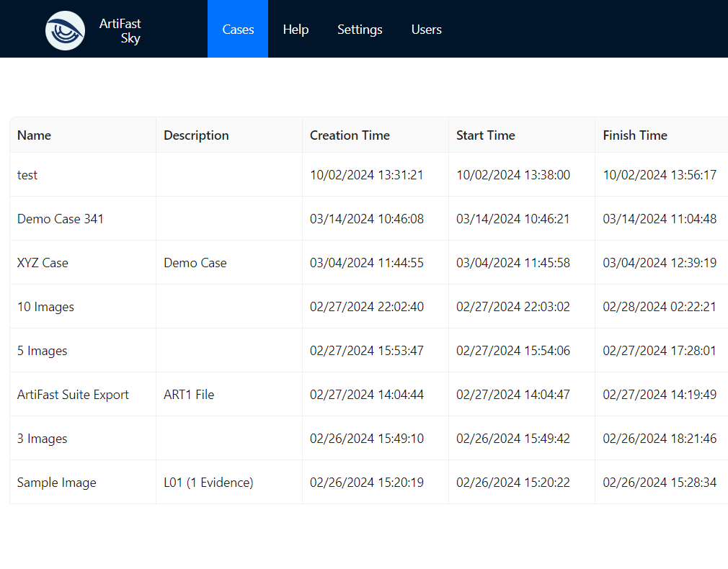Select the 5 Images case row

(x=42, y=351)
